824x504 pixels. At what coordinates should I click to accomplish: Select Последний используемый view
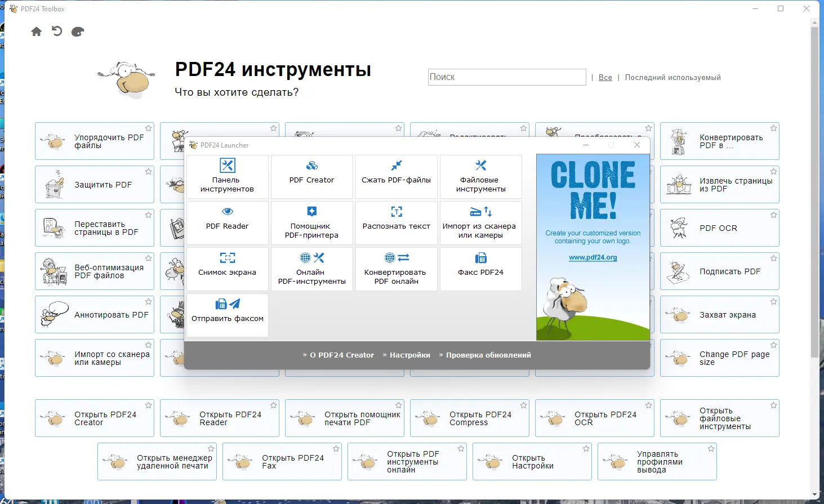[x=672, y=77]
